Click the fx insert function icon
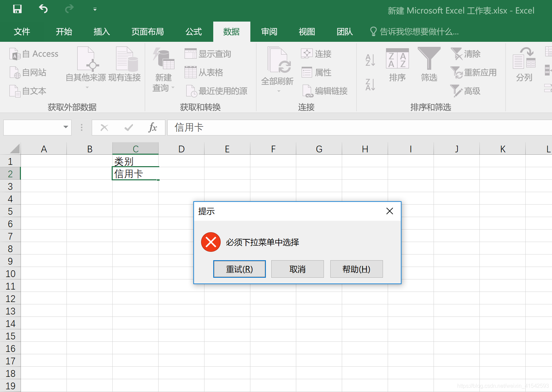The height and width of the screenshot is (392, 552). (153, 128)
